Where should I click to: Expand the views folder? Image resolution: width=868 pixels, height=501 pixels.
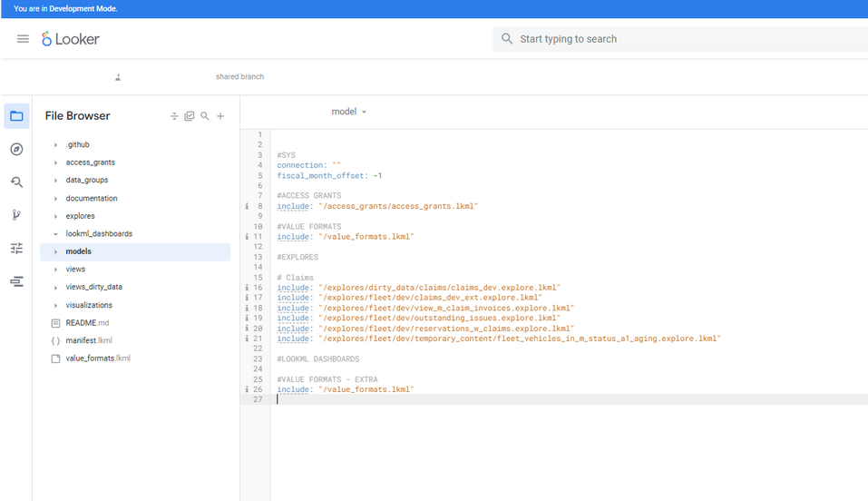pyautogui.click(x=55, y=270)
